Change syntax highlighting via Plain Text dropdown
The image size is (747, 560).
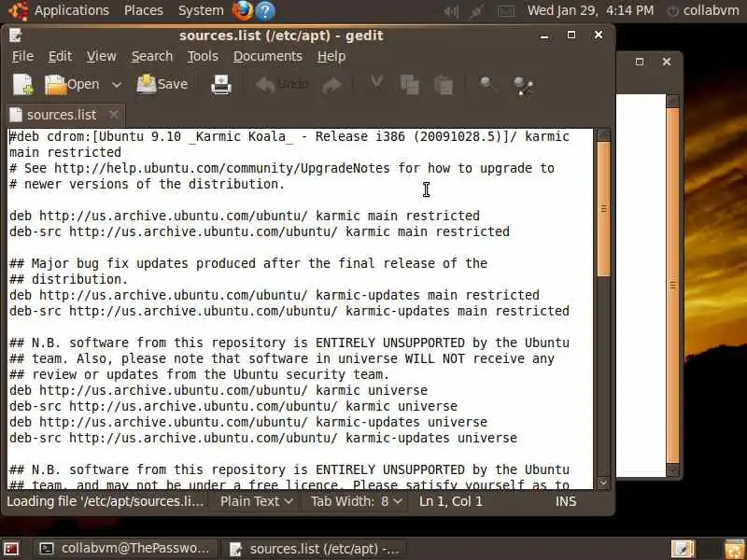tap(256, 501)
